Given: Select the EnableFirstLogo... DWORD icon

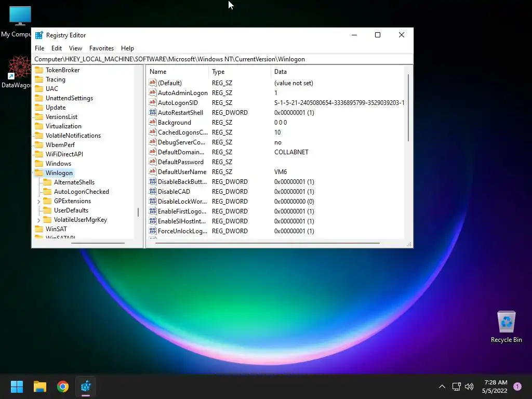Looking at the screenshot, I should pyautogui.click(x=153, y=211).
